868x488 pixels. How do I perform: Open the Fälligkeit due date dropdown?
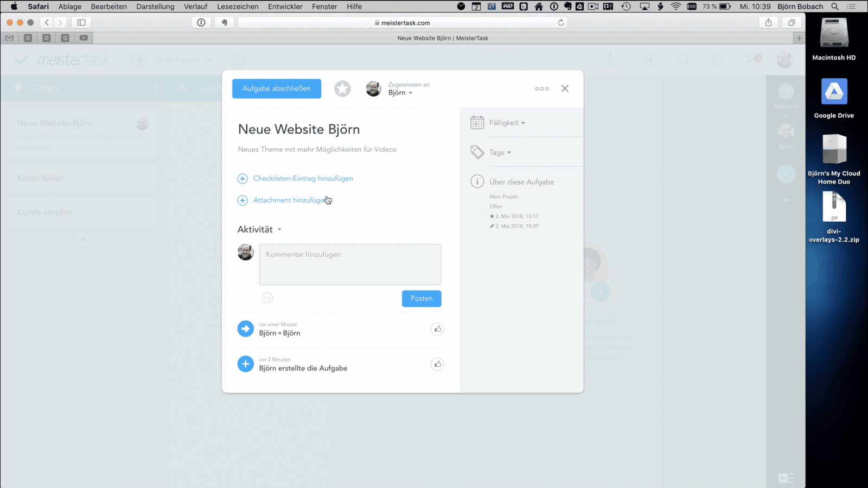[507, 123]
